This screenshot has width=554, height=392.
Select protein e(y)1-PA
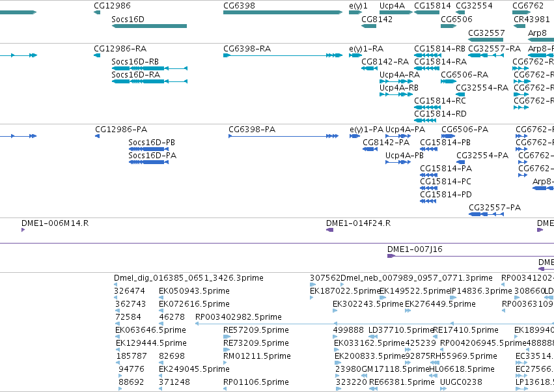(355, 136)
